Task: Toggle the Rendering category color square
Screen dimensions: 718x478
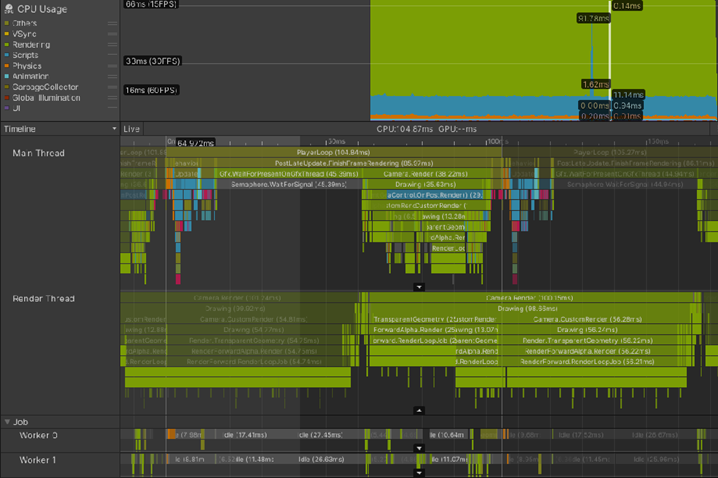Action: tap(6, 44)
